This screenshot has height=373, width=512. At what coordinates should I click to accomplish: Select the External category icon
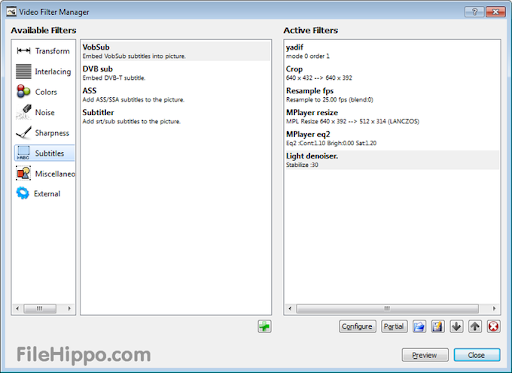click(x=23, y=193)
